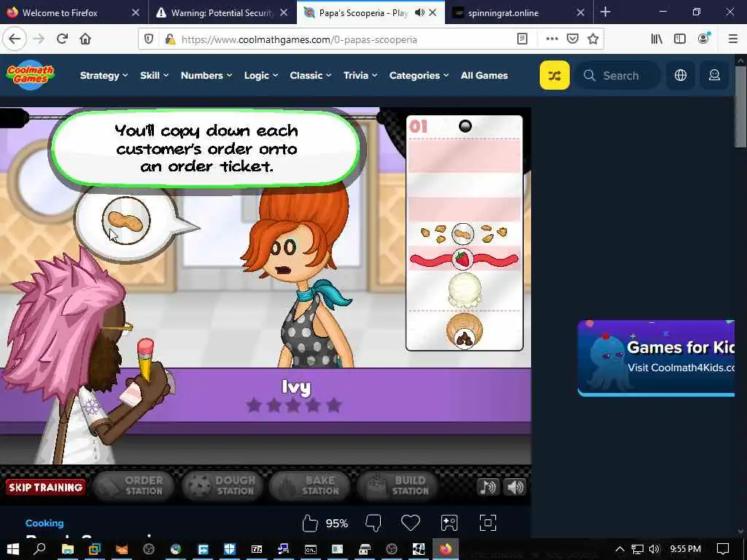The width and height of the screenshot is (747, 560).
Task: Open the language globe selector
Action: click(681, 75)
